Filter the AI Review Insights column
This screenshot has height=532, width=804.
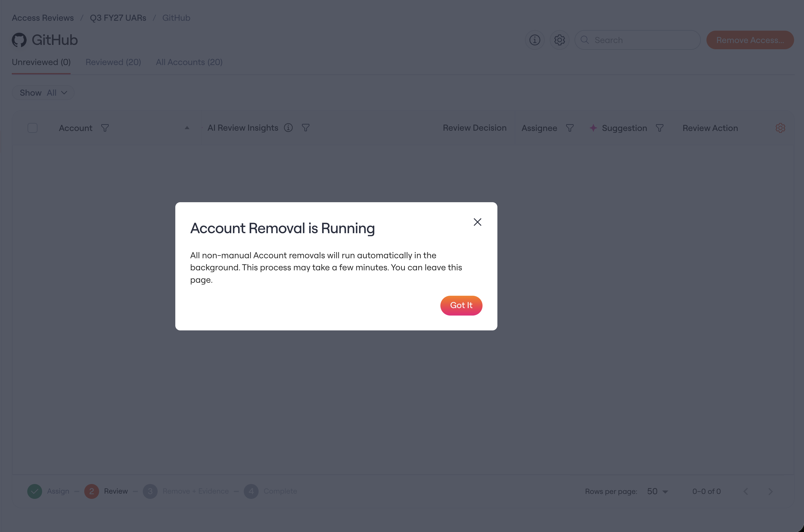coord(305,128)
